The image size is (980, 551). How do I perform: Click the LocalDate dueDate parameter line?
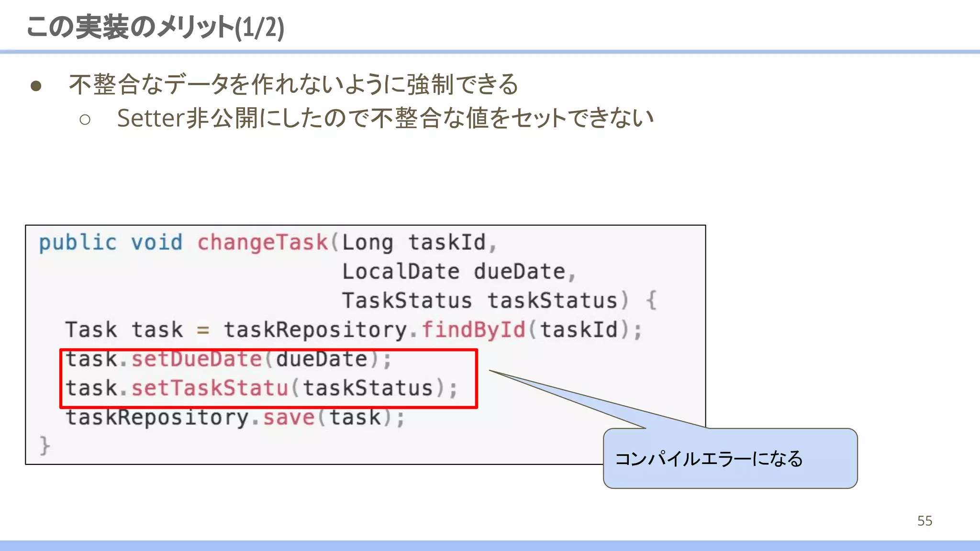point(458,272)
